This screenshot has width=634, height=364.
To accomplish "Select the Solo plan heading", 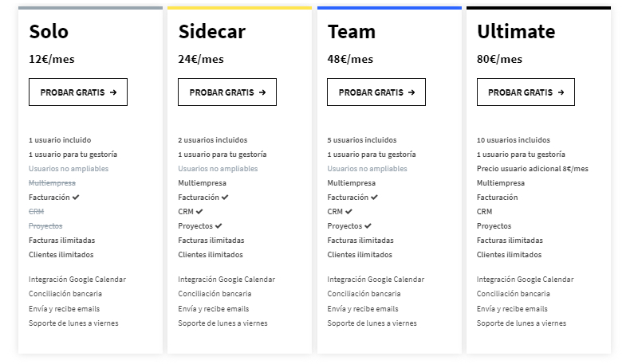I will click(49, 32).
